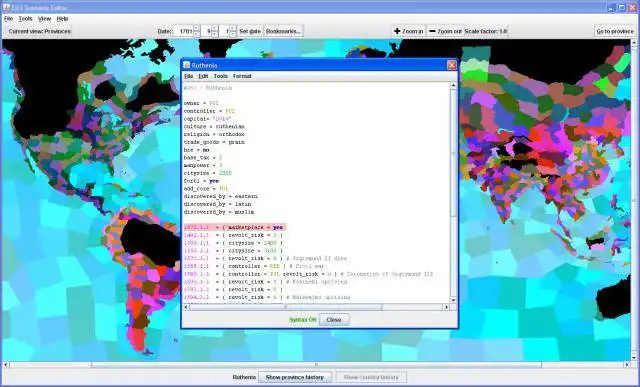Click map horizontal scrollbar right arrow
The width and height of the screenshot is (640, 387).
(627, 365)
